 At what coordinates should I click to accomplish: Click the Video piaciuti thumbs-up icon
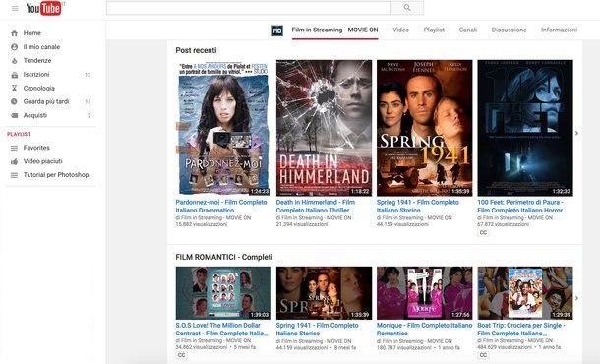coord(14,161)
